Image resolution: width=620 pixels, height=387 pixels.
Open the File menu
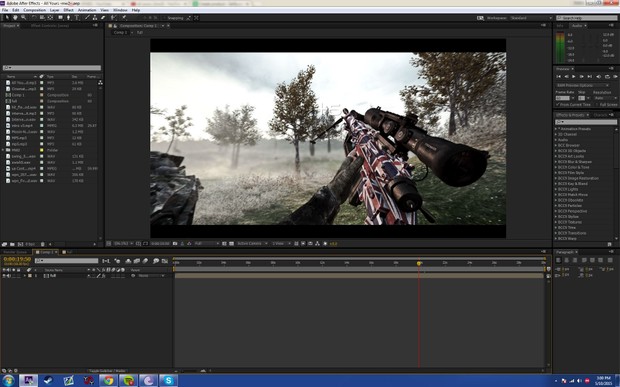click(x=5, y=10)
